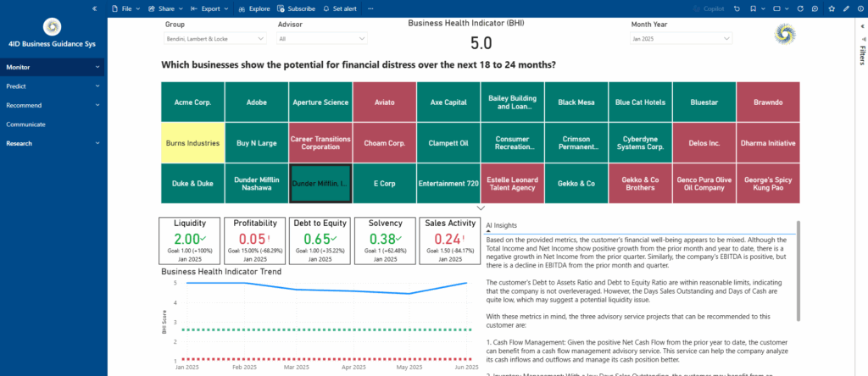Screen dimensions: 868x376
Task: Open the Month Year dropdown
Action: 682,39
